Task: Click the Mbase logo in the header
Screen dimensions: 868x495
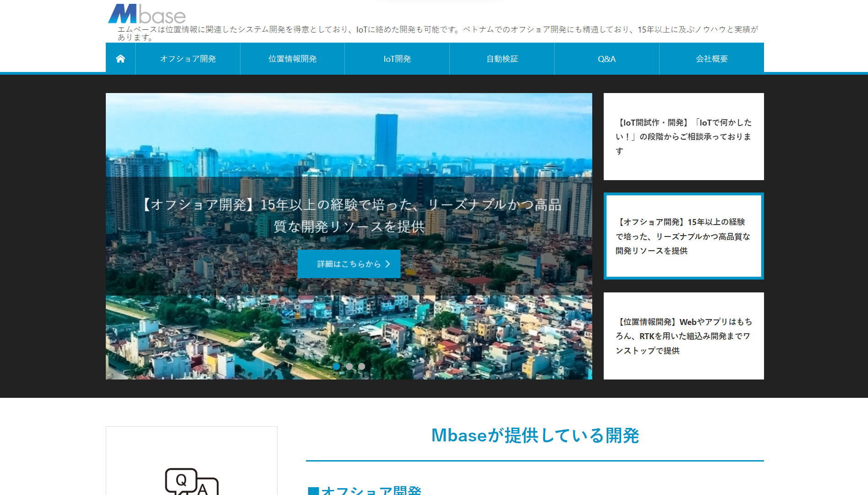Action: click(x=147, y=14)
